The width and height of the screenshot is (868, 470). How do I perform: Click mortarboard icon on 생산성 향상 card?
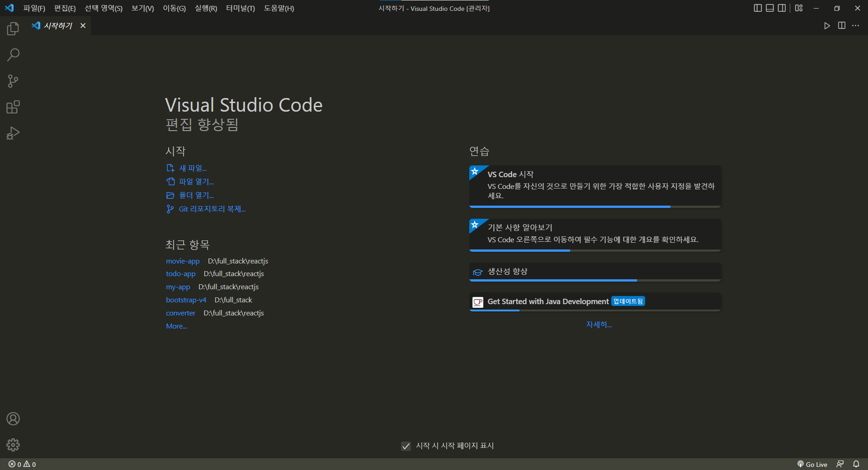(x=478, y=272)
